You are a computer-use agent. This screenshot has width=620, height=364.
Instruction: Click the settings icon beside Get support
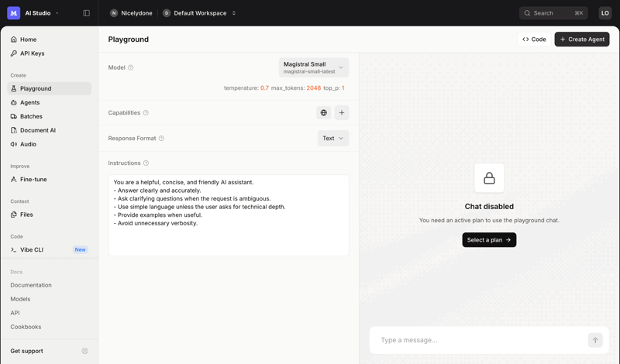[x=85, y=351]
